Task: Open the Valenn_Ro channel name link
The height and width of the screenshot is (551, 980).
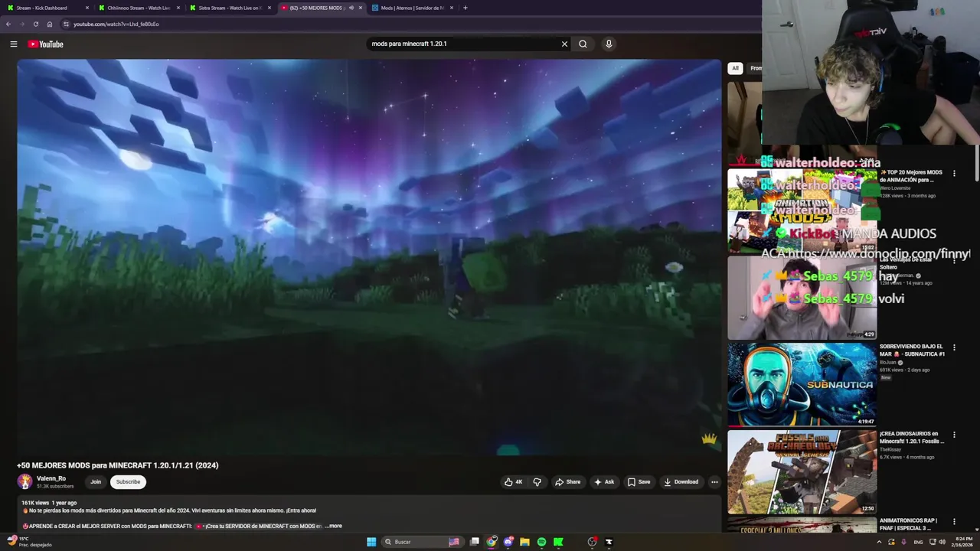Action: (x=51, y=478)
